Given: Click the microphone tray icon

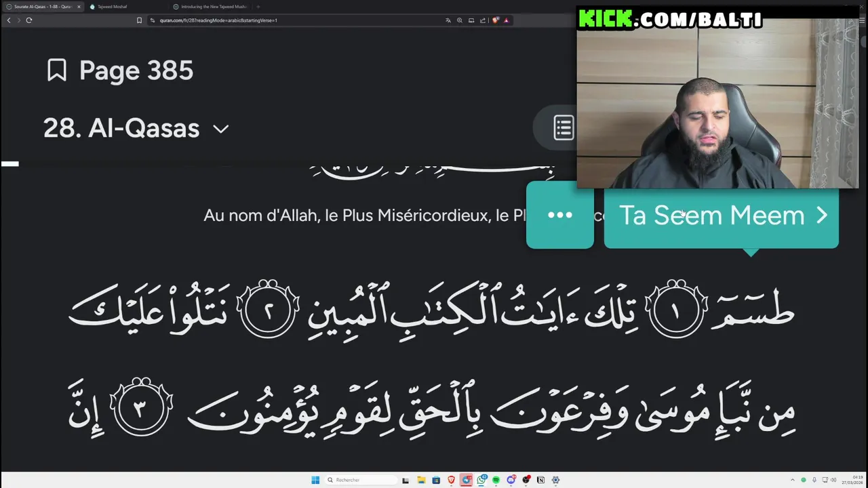Looking at the screenshot, I should 814,480.
